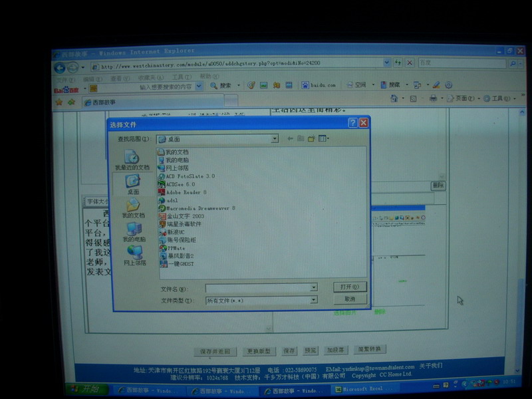Screen dimensions: 532x399
Task: Open the 工具 dropdown in the IE command bar
Action: pos(514,98)
